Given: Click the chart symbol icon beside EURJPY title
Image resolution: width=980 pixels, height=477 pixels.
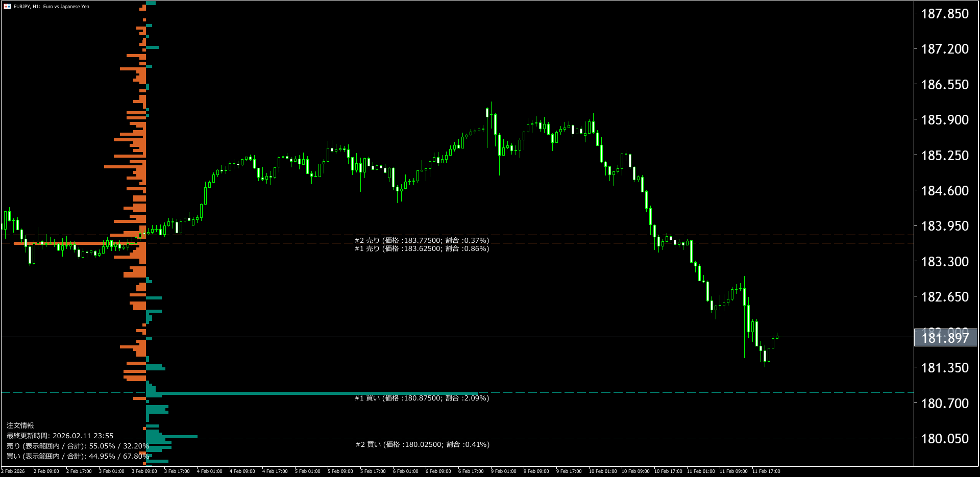Looking at the screenshot, I should [7, 7].
